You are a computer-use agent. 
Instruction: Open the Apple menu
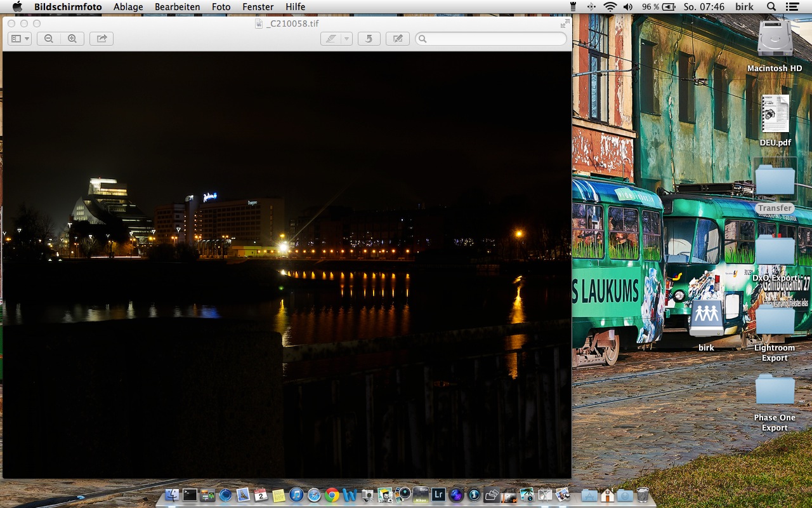coord(17,7)
